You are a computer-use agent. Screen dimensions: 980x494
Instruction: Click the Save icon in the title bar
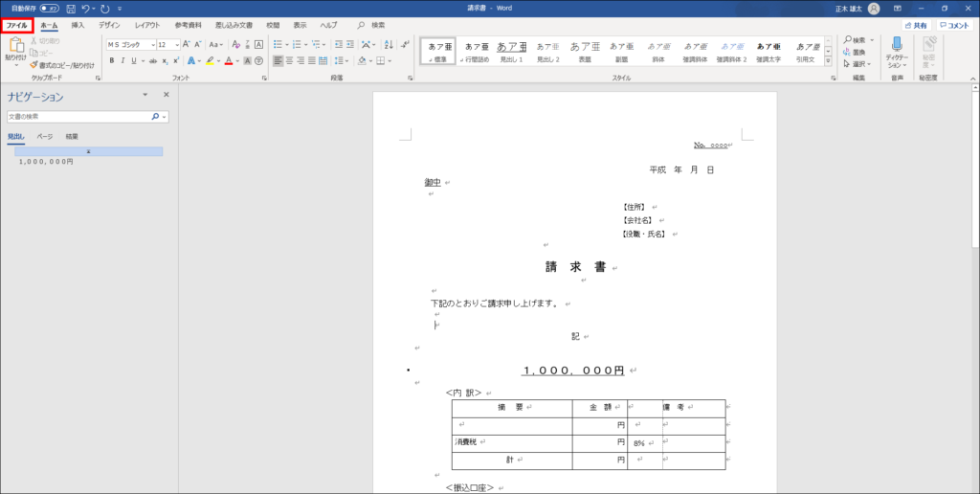coord(71,9)
